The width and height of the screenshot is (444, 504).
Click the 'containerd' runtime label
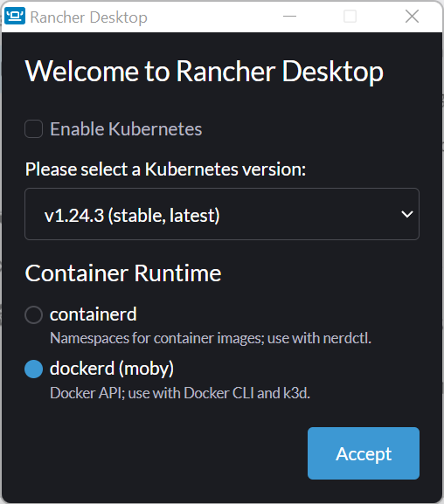pyautogui.click(x=94, y=314)
